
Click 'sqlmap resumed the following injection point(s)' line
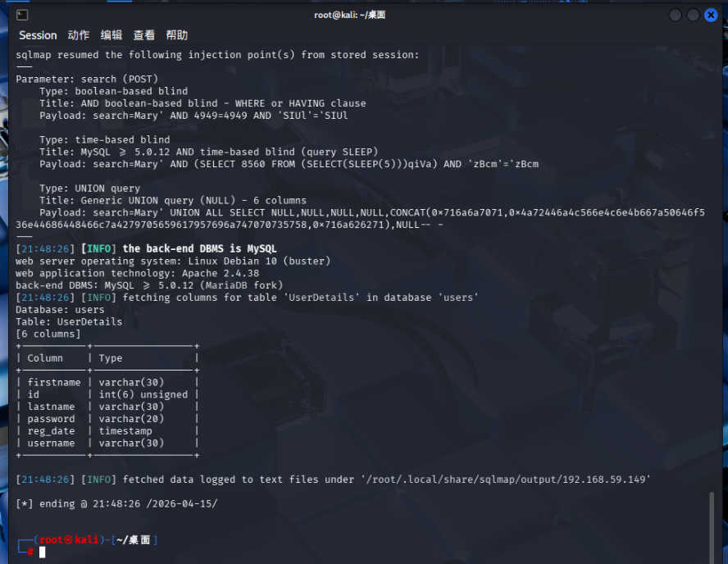click(x=217, y=55)
